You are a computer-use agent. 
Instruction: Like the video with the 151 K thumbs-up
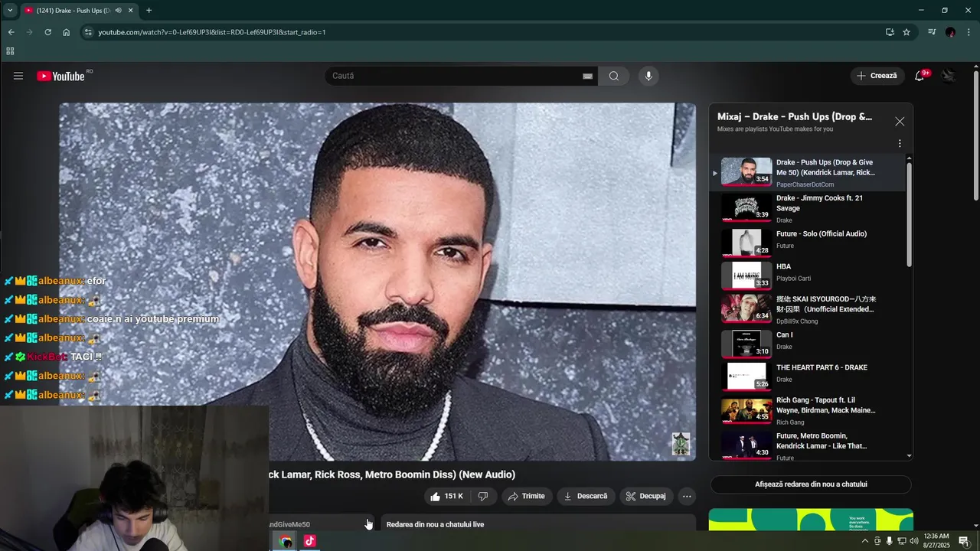pyautogui.click(x=446, y=496)
